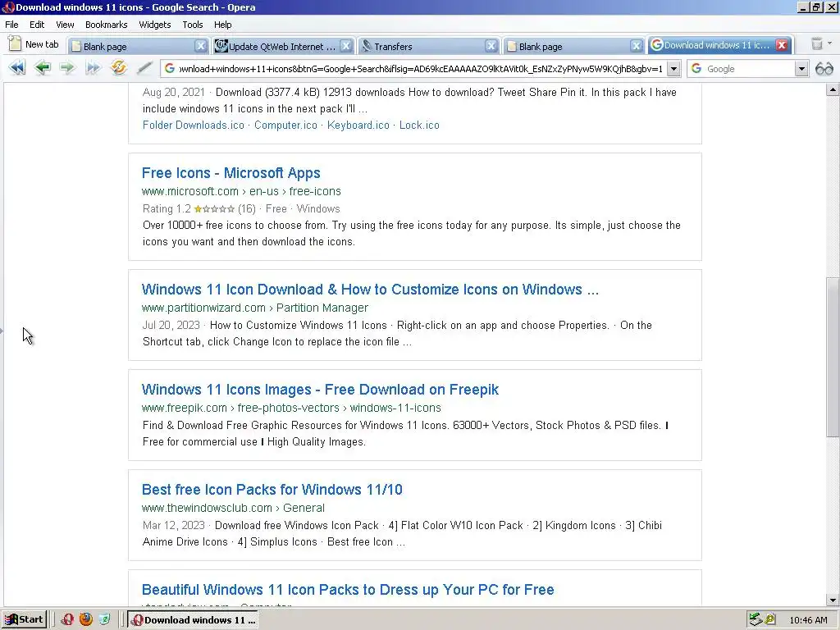The height and width of the screenshot is (630, 840).
Task: Click the taskbar clock showing 10:46 AM
Action: tap(808, 620)
